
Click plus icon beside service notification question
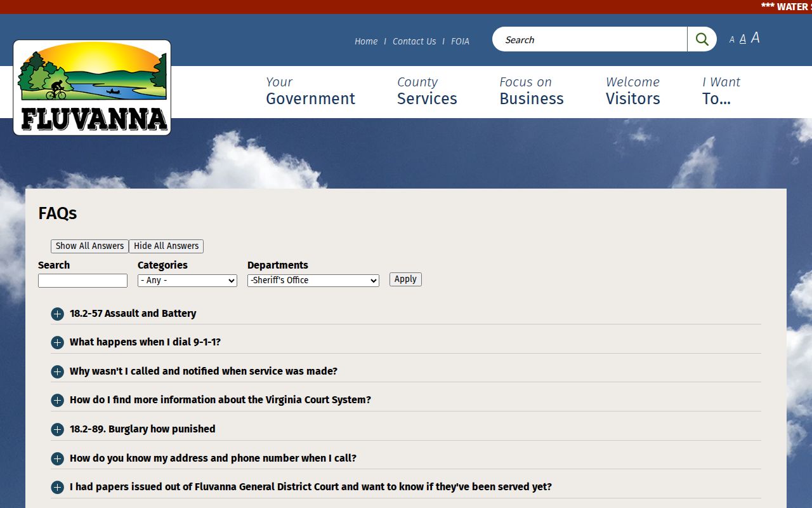click(57, 371)
